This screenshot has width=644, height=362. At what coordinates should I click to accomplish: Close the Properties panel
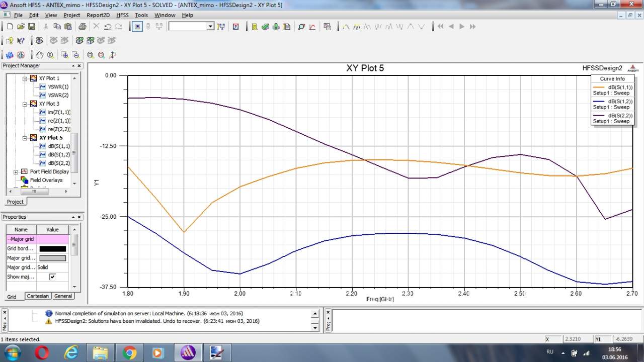point(79,217)
